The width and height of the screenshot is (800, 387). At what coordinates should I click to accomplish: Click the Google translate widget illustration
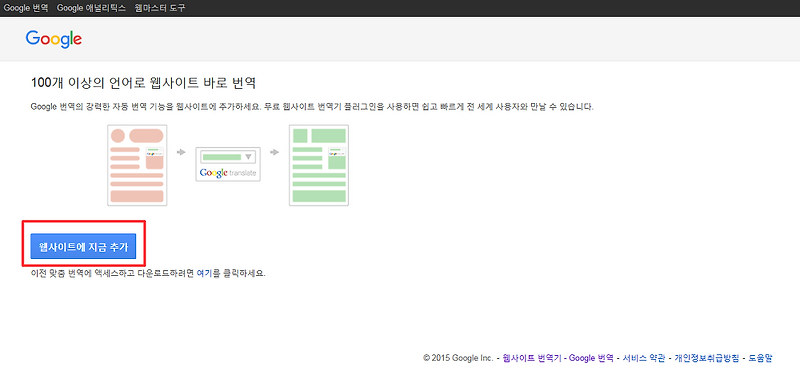(x=228, y=164)
